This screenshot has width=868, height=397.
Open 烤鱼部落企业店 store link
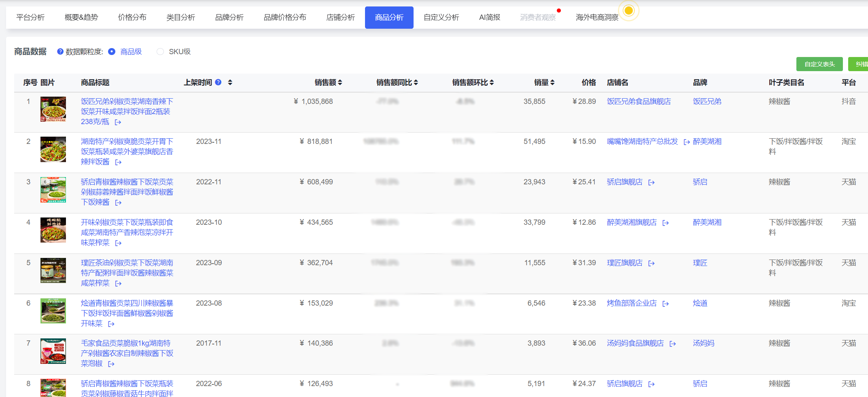632,303
